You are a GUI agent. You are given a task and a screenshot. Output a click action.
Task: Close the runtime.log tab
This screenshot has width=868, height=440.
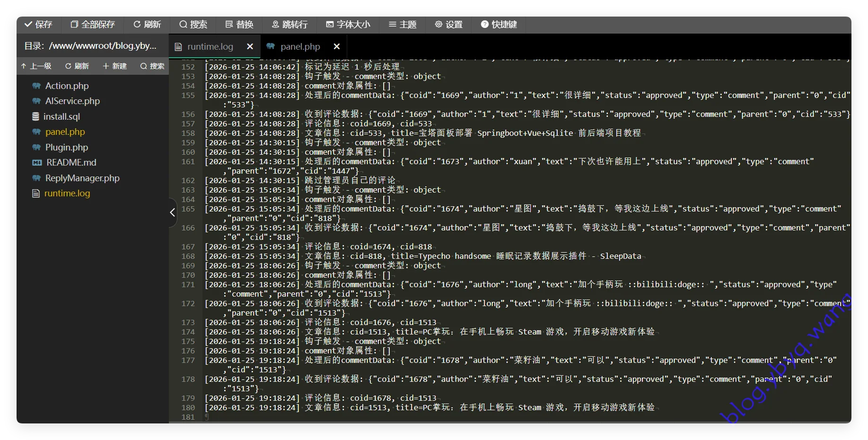(x=250, y=46)
